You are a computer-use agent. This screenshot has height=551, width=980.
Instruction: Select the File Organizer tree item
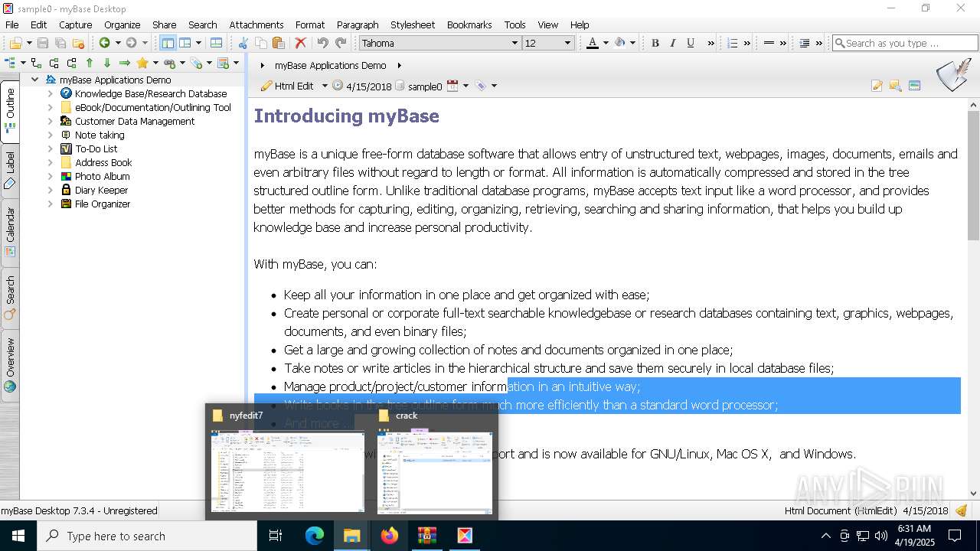coord(103,204)
